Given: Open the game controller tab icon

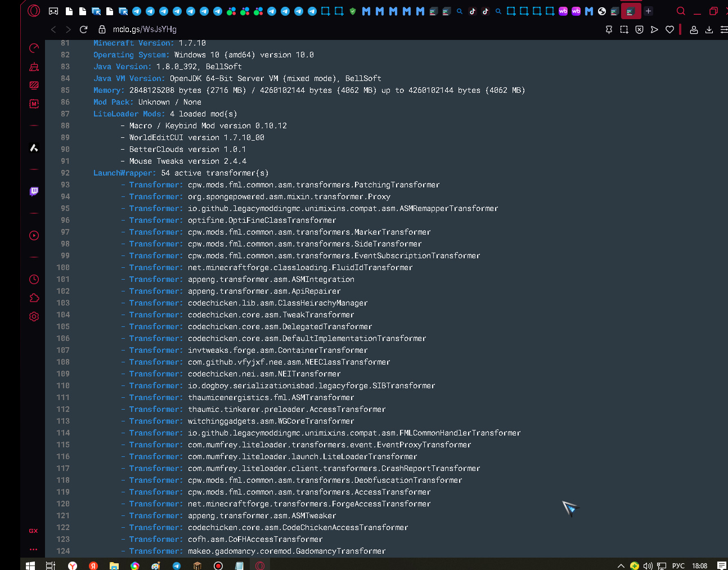Looking at the screenshot, I should click(53, 11).
